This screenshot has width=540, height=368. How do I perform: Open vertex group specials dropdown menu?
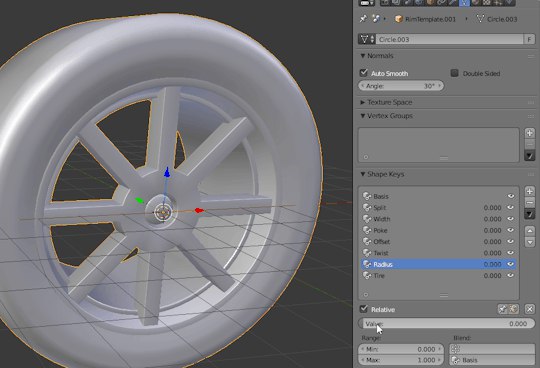(x=530, y=156)
